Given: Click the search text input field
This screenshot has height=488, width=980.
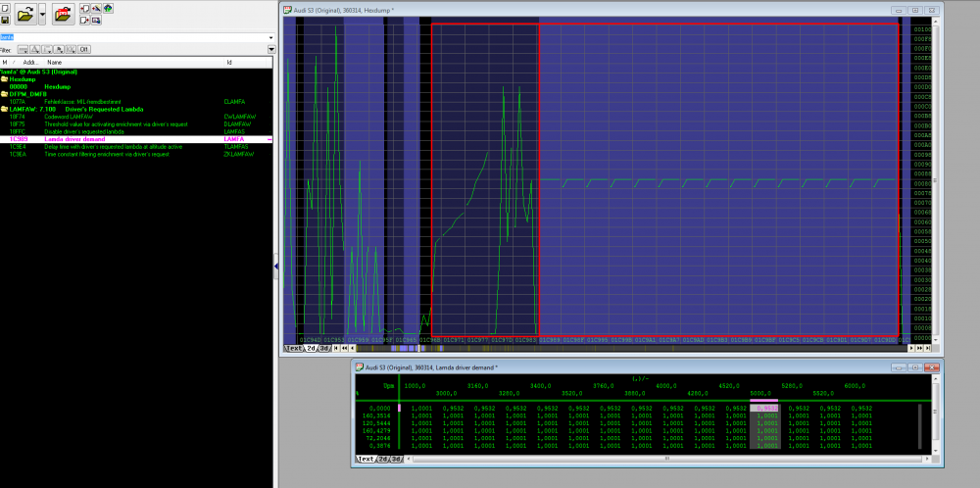Looking at the screenshot, I should coord(133,37).
